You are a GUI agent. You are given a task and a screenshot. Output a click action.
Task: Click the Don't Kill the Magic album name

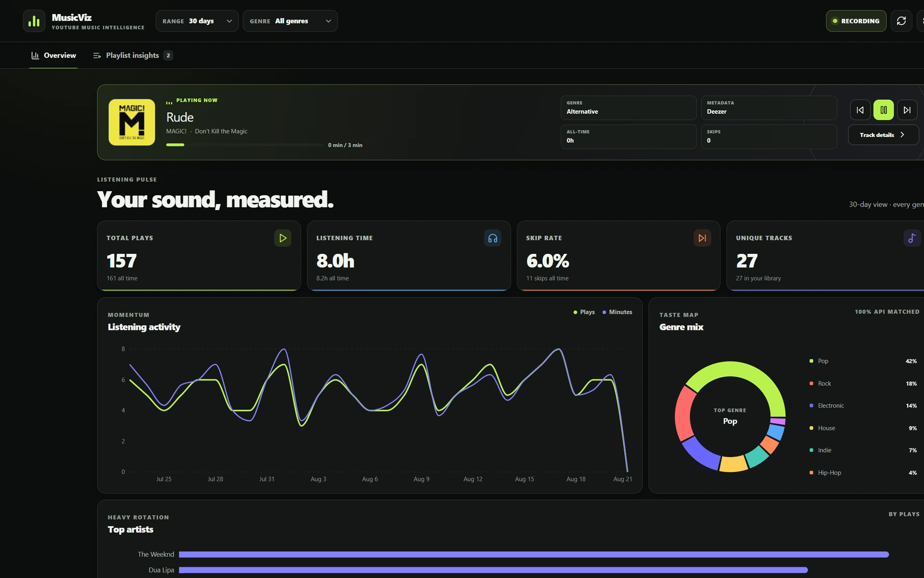click(x=221, y=131)
